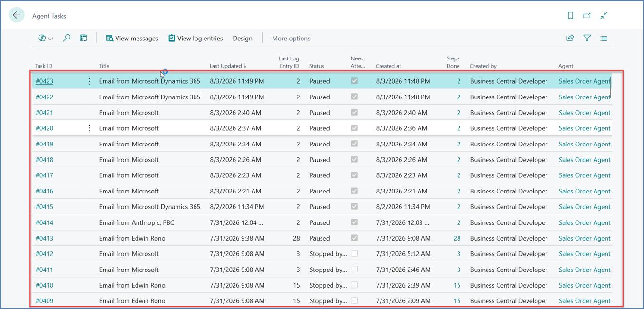Select the 'Email from Anthropic, PBC' title cell
Viewport: 644px width, 309px height.
click(137, 222)
